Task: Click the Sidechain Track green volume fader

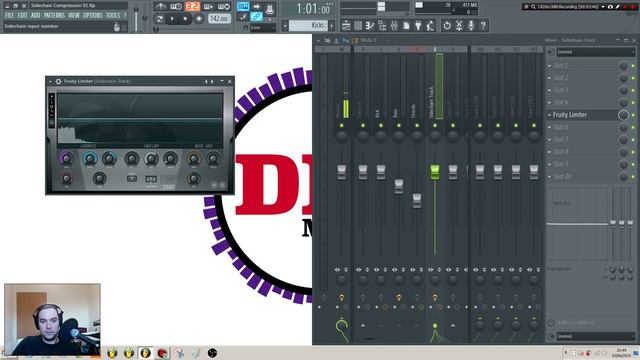Action: pyautogui.click(x=435, y=172)
